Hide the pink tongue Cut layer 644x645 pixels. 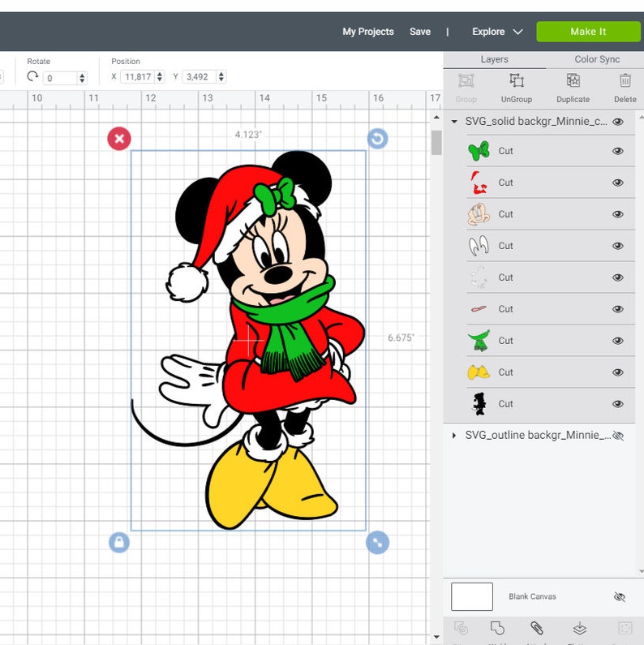618,309
